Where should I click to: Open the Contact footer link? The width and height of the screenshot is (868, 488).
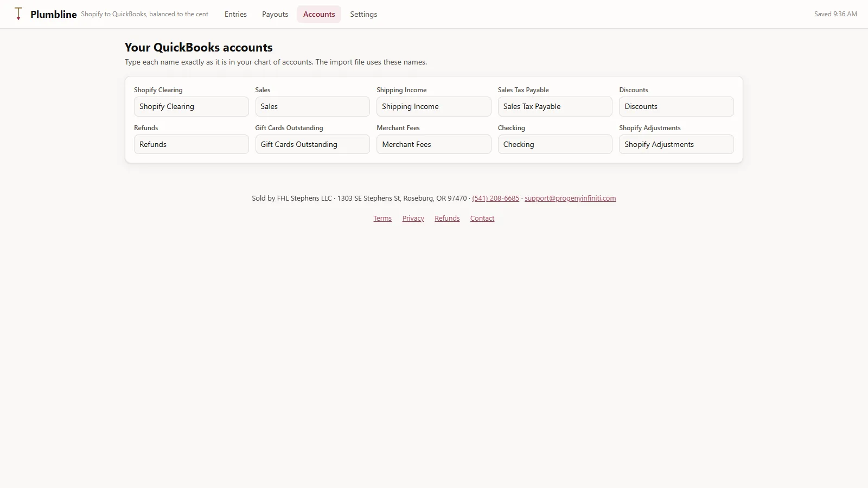[482, 219]
